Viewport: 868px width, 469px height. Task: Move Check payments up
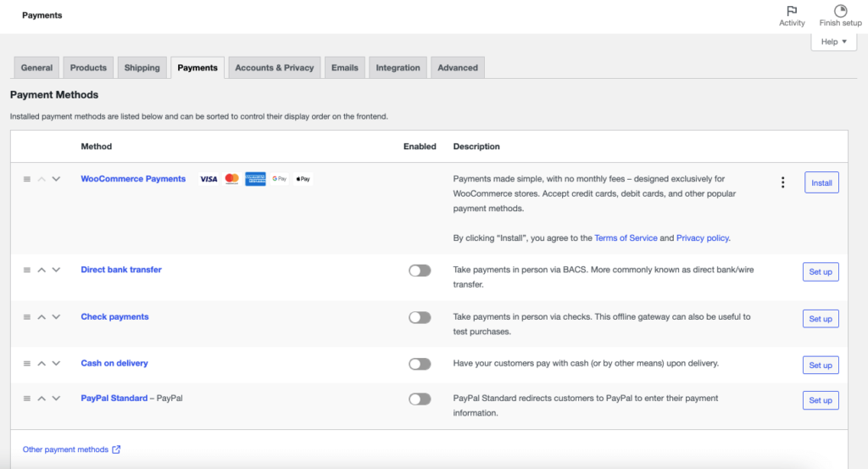(x=42, y=316)
